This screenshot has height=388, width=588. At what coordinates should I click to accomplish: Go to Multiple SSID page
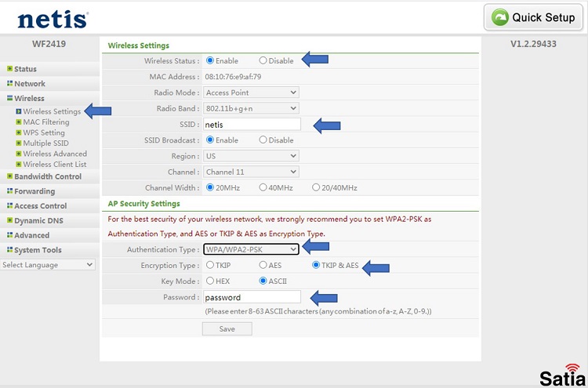[x=45, y=143]
